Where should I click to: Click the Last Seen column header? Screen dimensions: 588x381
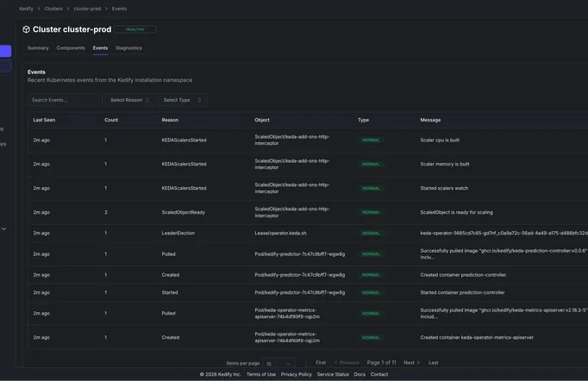pos(44,120)
